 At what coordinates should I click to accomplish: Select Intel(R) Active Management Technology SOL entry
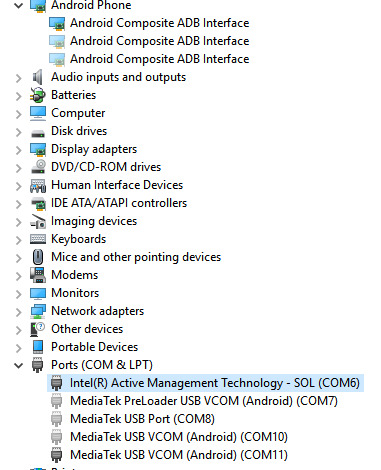215,383
